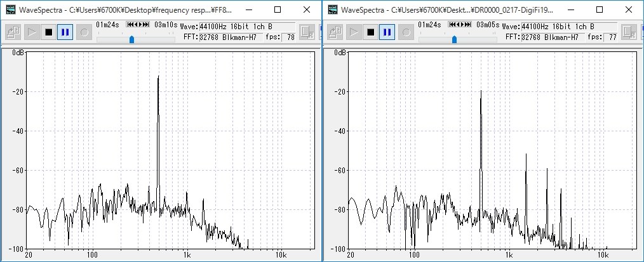Viewport: 644px width, 262px height.
Task: Close the DR0000 WaveSpectra window
Action: pyautogui.click(x=629, y=10)
